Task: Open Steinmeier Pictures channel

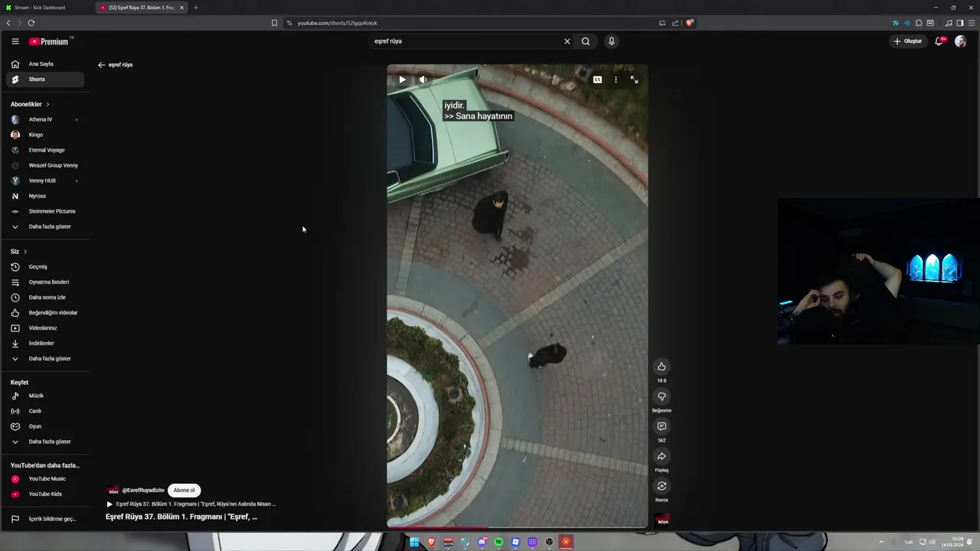Action: click(x=46, y=211)
